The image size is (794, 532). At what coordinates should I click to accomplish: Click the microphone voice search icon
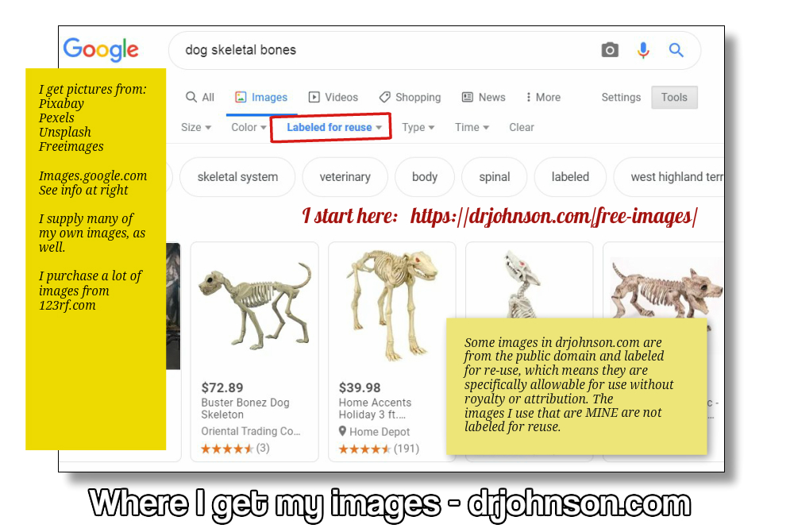point(643,50)
